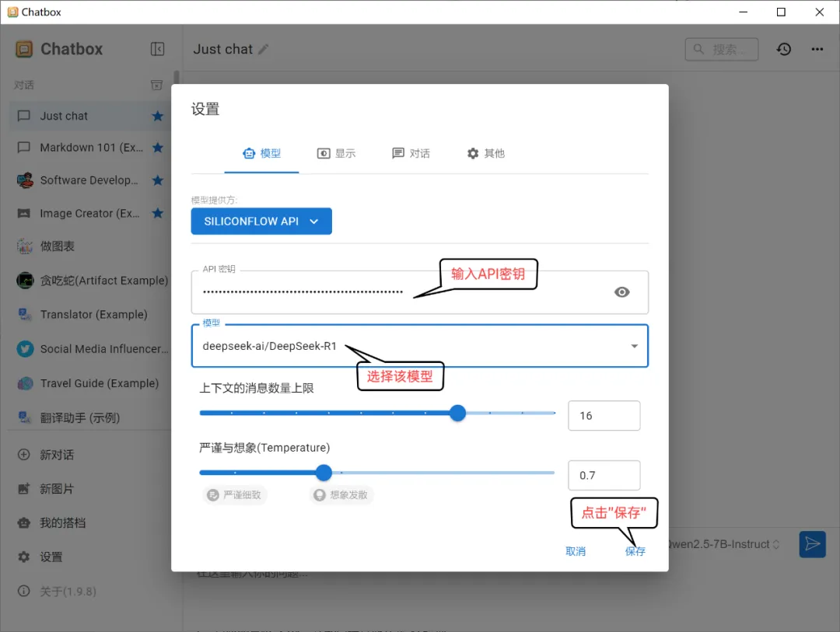The height and width of the screenshot is (632, 840).
Task: Expand the 模型 deepseek-ai/DeepSeek-R1 dropdown arrow
Action: pos(635,346)
